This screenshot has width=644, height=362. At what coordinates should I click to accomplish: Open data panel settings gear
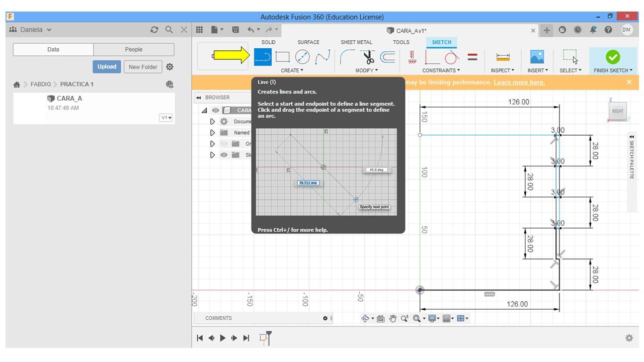coord(170,67)
